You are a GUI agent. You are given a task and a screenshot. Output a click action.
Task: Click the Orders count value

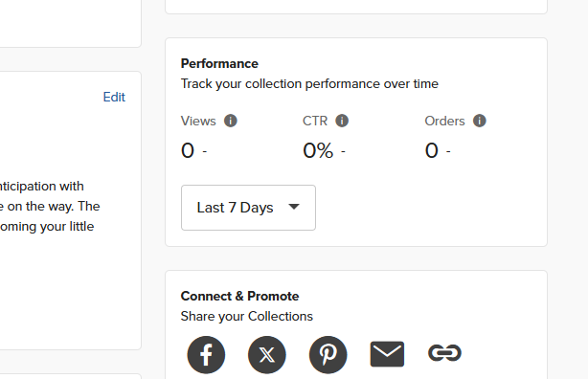point(432,150)
